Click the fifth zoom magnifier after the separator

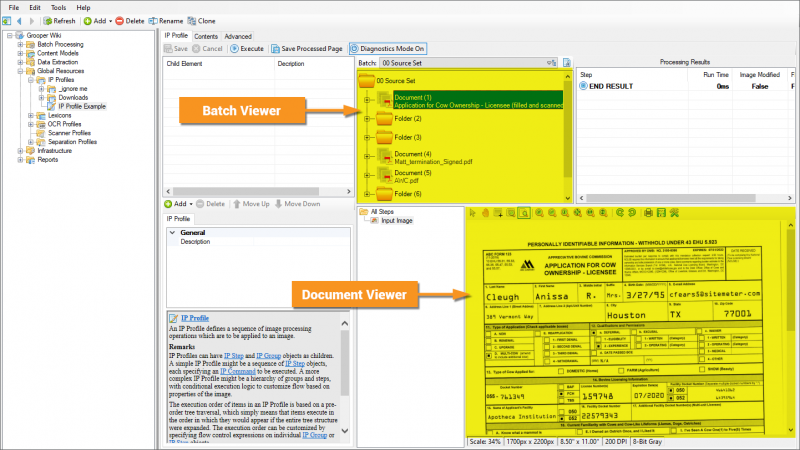click(x=590, y=213)
